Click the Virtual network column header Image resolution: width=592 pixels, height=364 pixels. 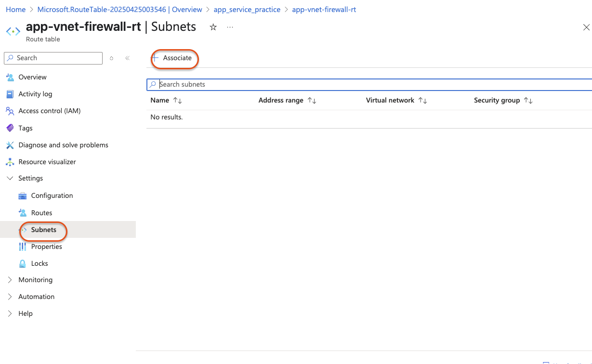tap(390, 100)
